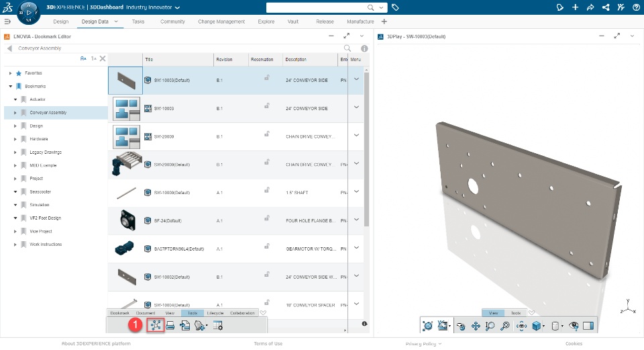Screen dimensions: 644x350
Task: Click the info icon in Bookmark Editor header
Action: coord(364,48)
